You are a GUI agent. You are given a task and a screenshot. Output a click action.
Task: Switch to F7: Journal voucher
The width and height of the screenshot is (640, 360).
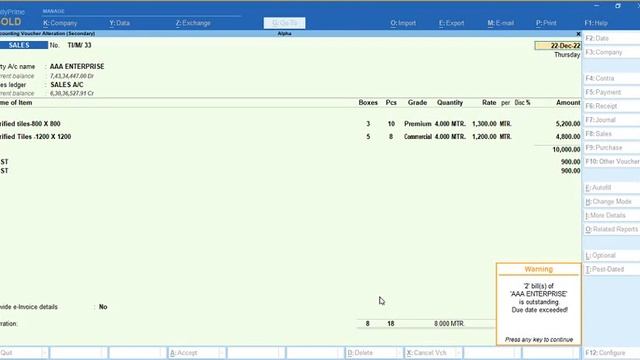tap(611, 120)
